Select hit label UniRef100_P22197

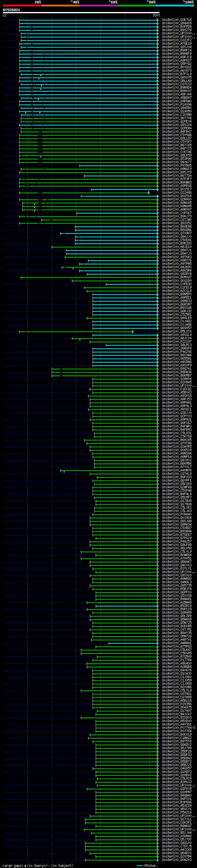[177, 342]
